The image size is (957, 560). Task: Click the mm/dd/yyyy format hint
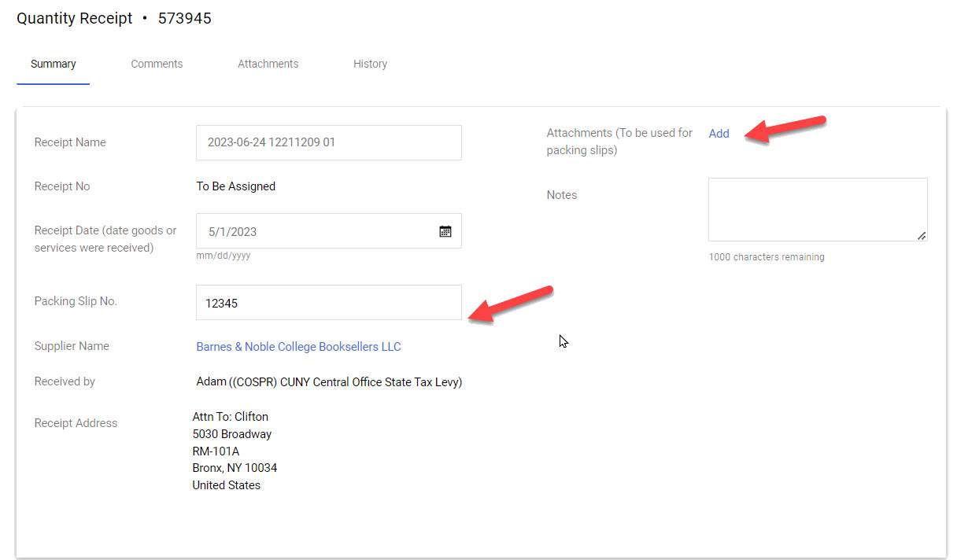tap(224, 255)
